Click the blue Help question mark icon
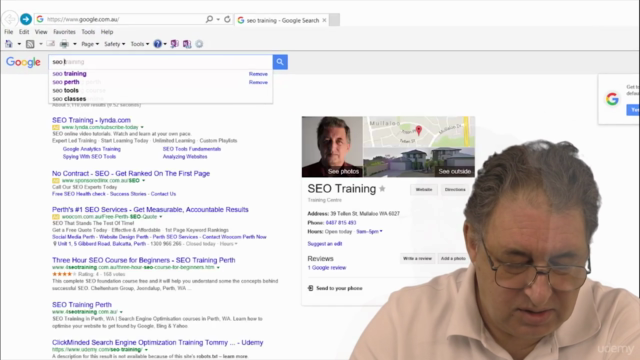 tap(157, 44)
